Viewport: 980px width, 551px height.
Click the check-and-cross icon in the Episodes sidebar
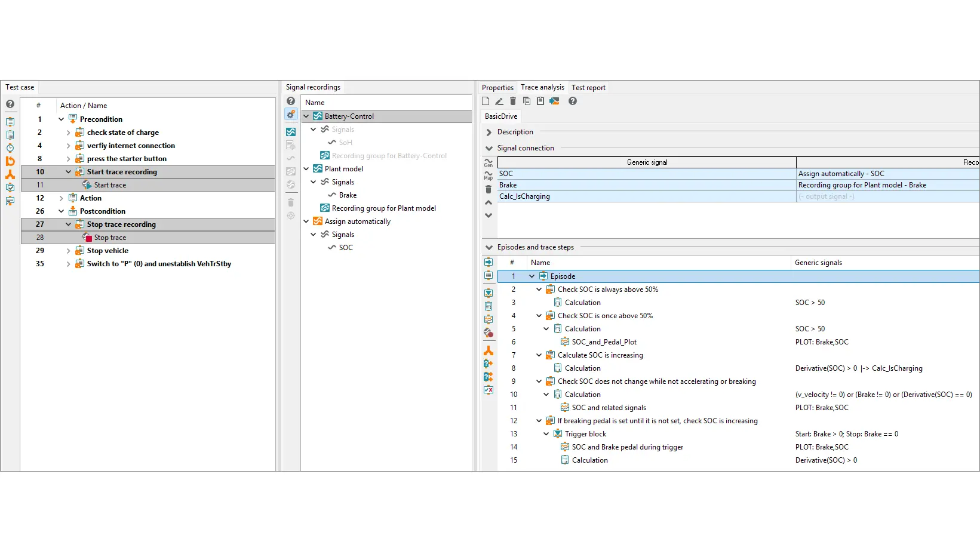[x=489, y=390]
